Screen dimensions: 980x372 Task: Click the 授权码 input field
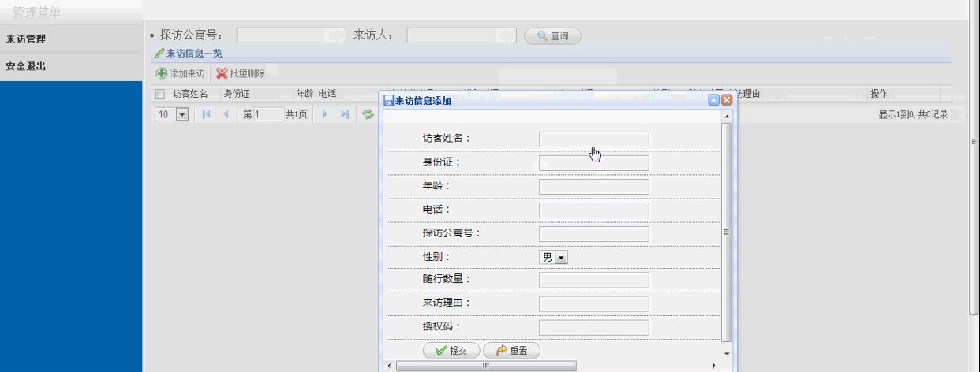tap(594, 328)
